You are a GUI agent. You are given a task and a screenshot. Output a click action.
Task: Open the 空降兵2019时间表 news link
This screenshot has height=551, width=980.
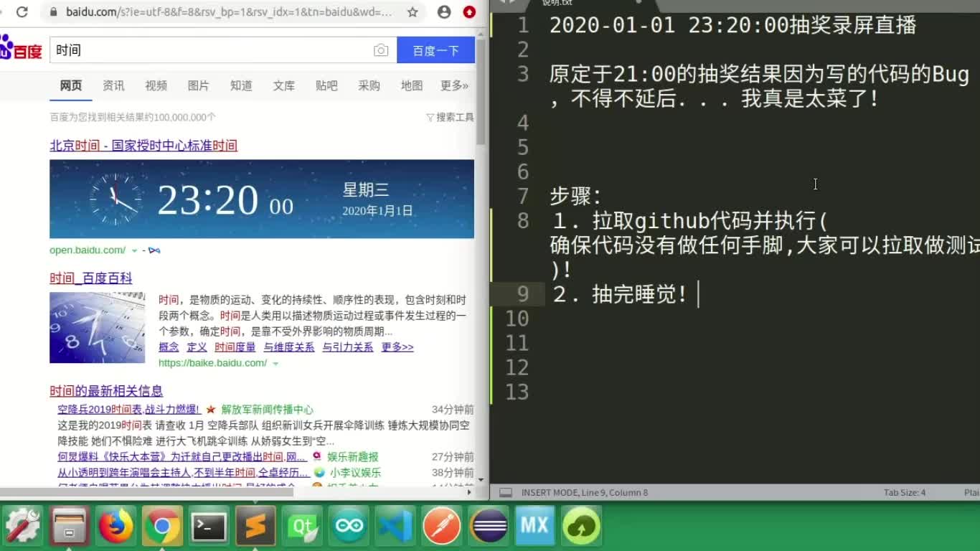(129, 410)
